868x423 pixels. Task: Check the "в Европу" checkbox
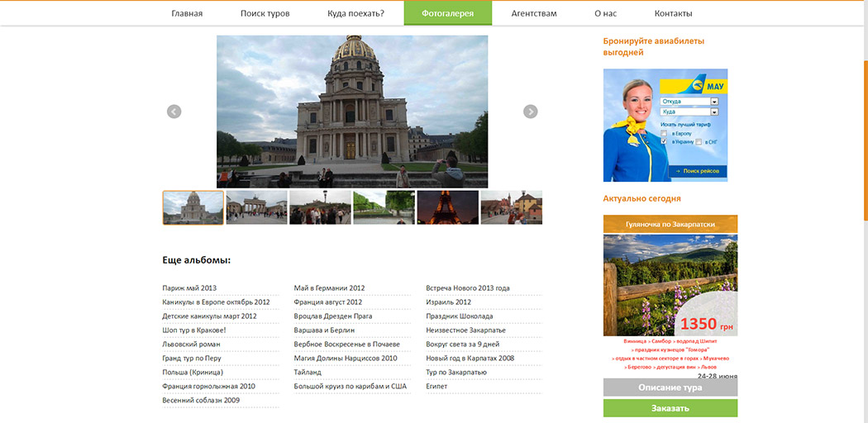point(664,133)
